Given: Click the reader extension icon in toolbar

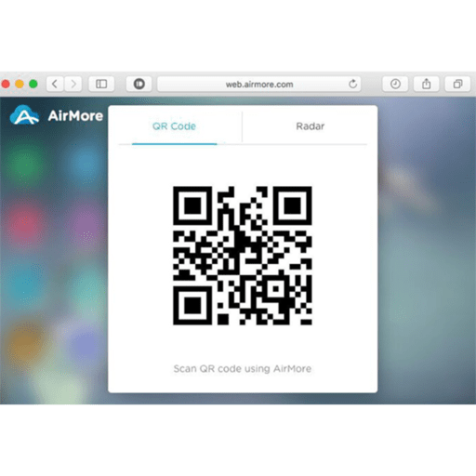Looking at the screenshot, I should click(139, 84).
